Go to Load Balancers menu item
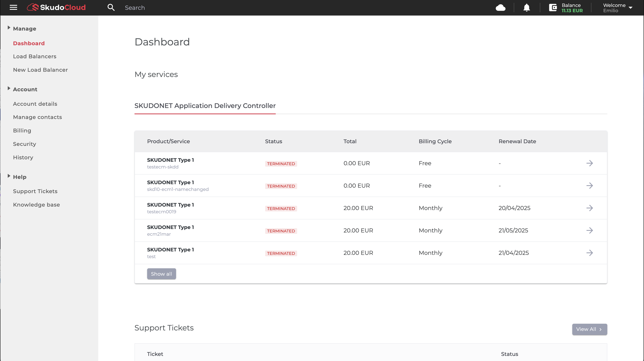 click(34, 56)
